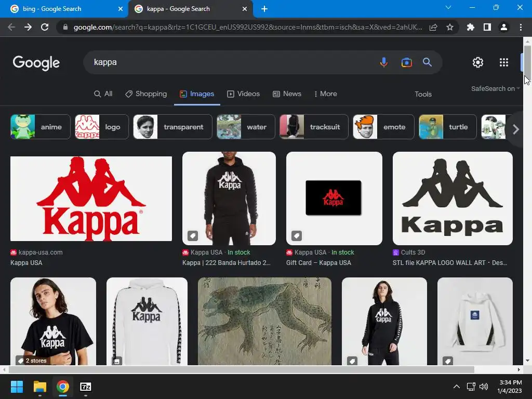Open STL file KAPPA LOGO WALL ART link
Screen dimensions: 532x399
449,262
